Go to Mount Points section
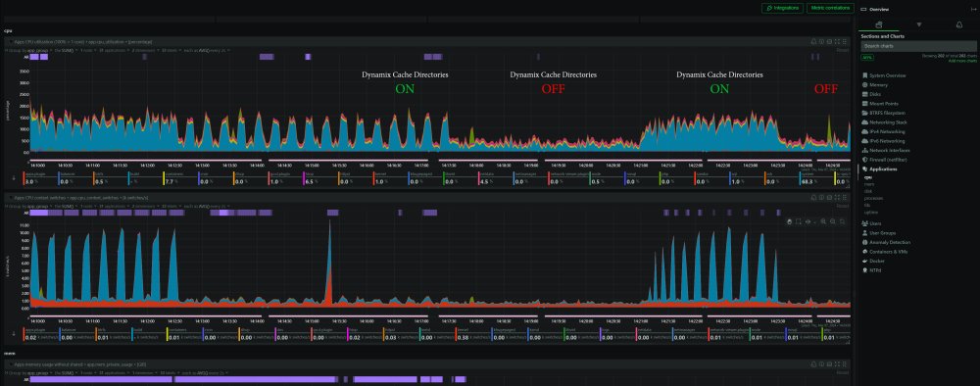The height and width of the screenshot is (386, 980). (883, 104)
